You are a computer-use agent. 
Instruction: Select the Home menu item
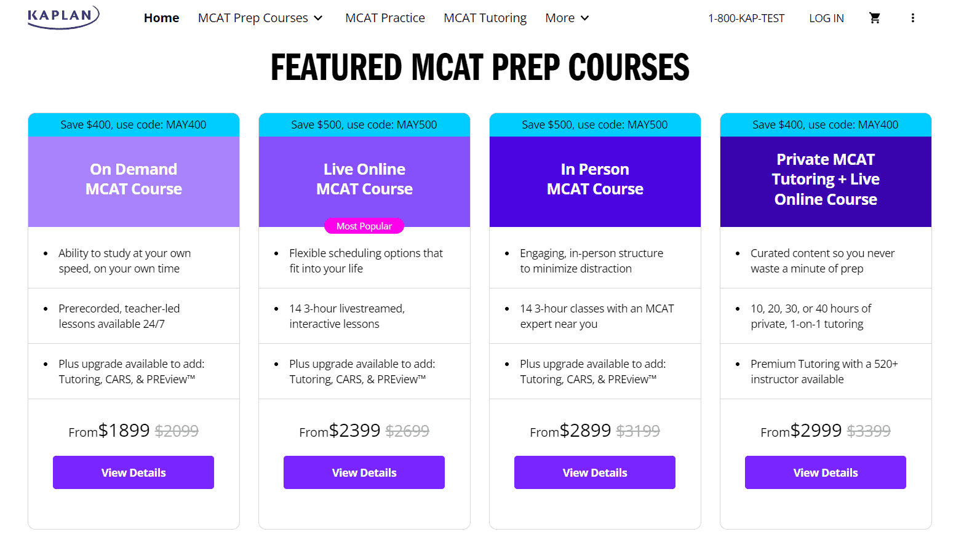161,18
